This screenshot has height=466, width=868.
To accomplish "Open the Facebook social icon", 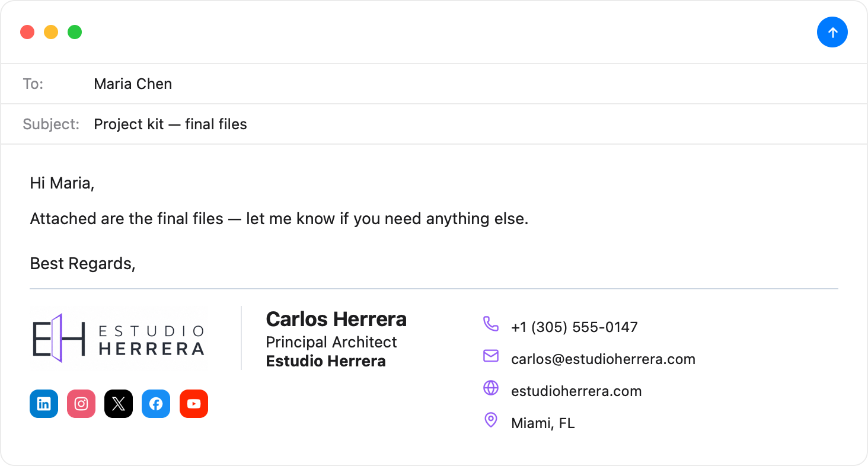I will pos(156,404).
